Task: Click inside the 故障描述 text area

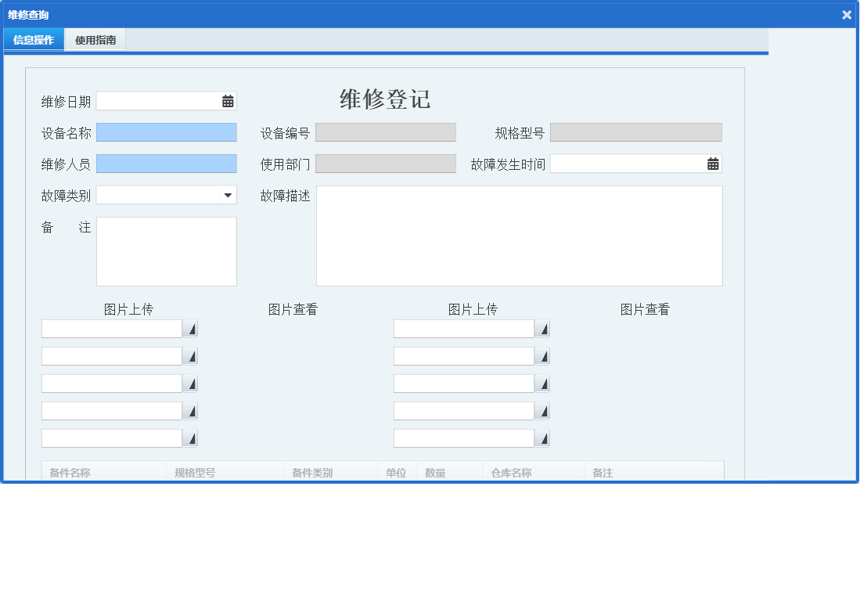Action: pyautogui.click(x=519, y=235)
